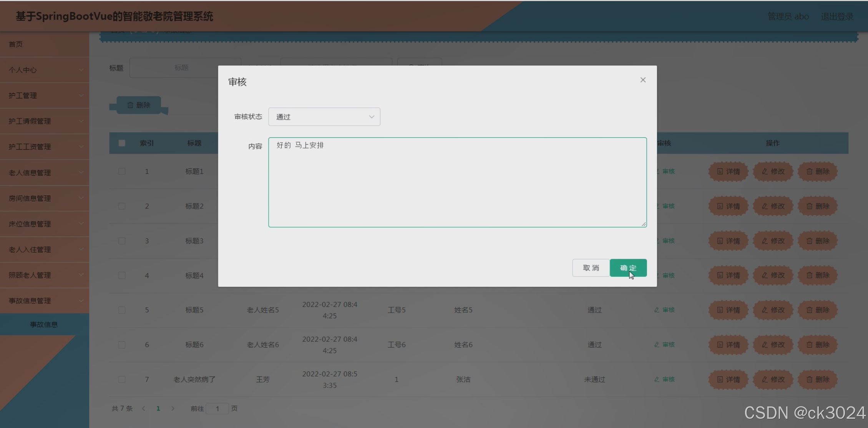The width and height of the screenshot is (868, 428).
Task: Open the 审核状态 dropdown showing 通过
Action: coord(324,117)
